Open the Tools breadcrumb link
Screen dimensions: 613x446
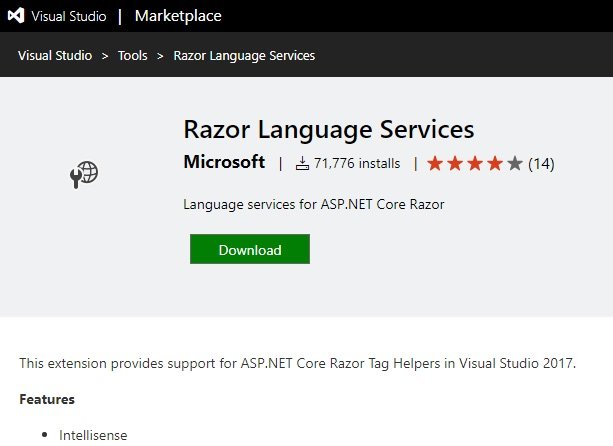point(133,56)
